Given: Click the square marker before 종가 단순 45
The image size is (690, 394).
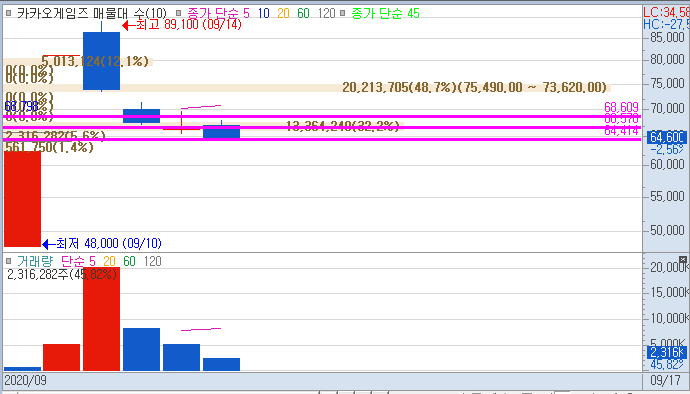Looking at the screenshot, I should click(x=342, y=13).
